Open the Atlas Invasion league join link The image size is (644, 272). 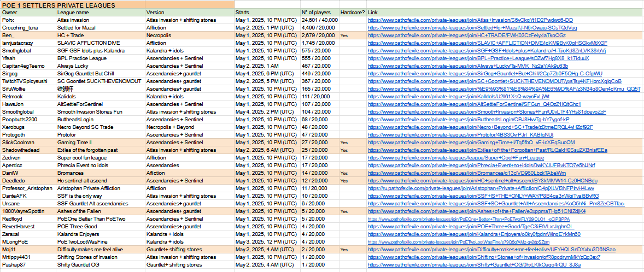pyautogui.click(x=470, y=20)
